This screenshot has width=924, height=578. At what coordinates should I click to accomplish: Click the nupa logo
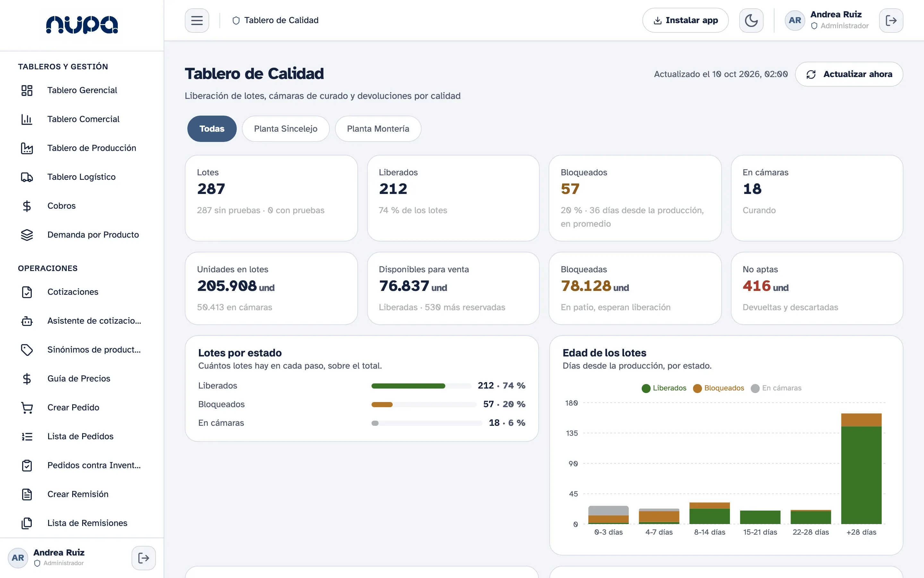[82, 25]
